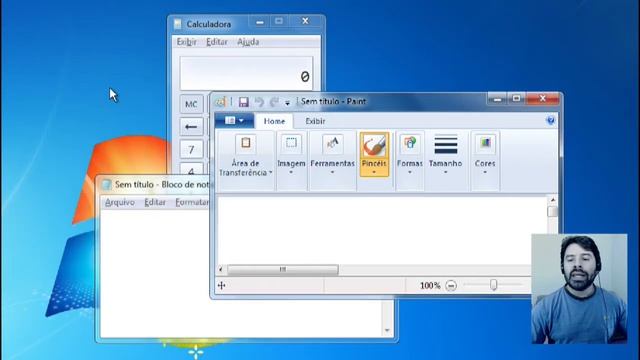Open the Editar menu in Bloco de notas

155,202
